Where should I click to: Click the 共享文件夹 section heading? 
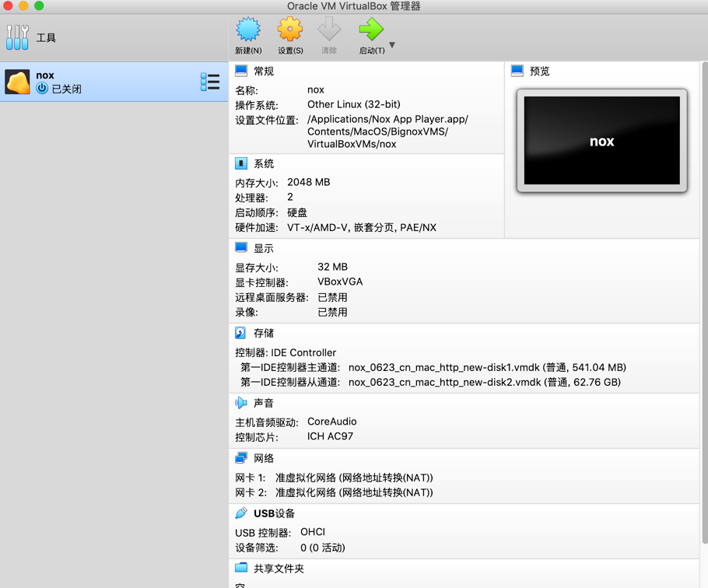pos(279,569)
